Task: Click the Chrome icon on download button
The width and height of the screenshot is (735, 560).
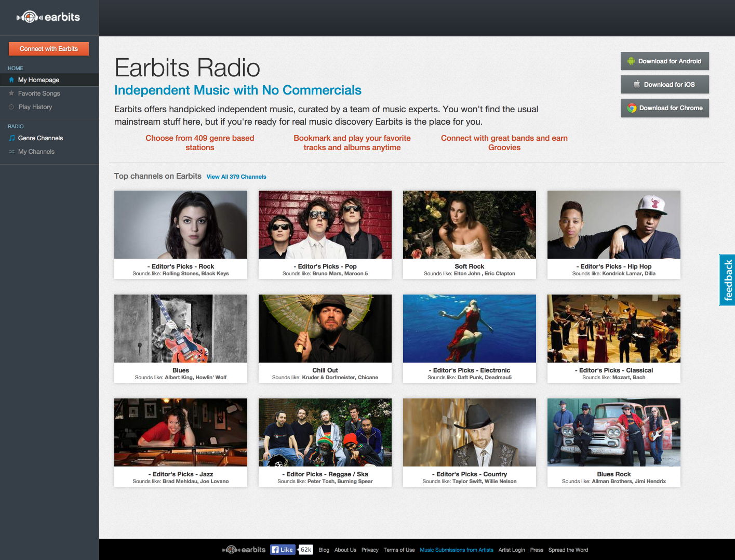Action: coord(632,108)
